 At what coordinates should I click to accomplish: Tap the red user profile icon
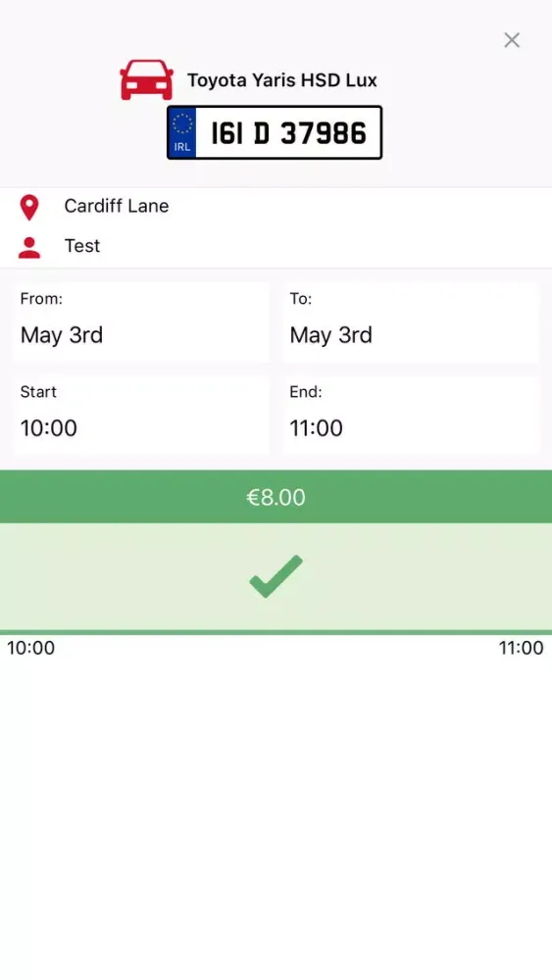pyautogui.click(x=29, y=248)
